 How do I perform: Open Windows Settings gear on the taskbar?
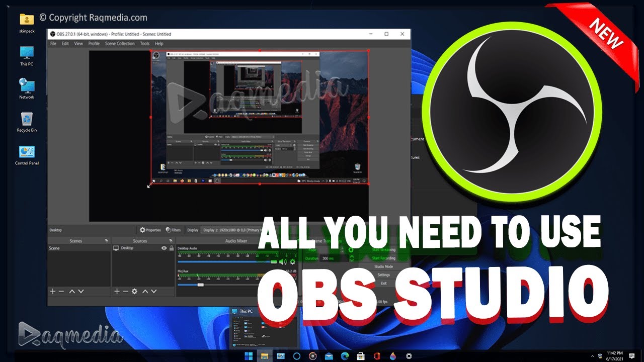coord(409,356)
